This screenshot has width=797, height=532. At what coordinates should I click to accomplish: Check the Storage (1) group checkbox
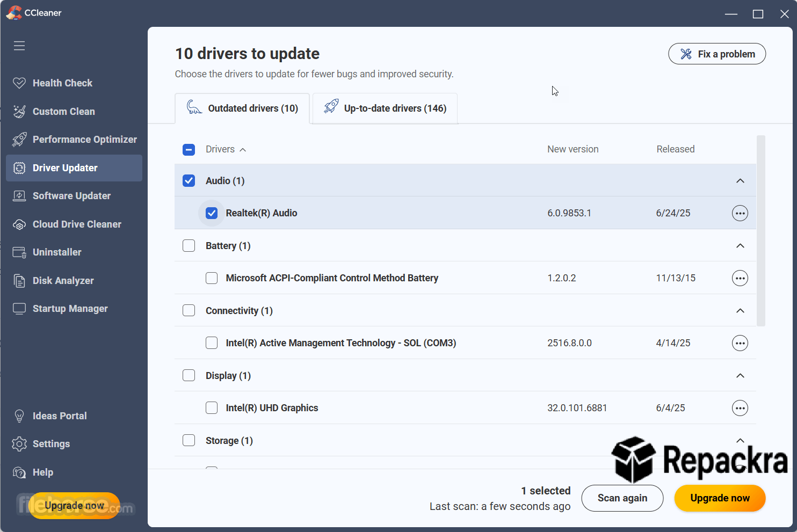pos(189,441)
